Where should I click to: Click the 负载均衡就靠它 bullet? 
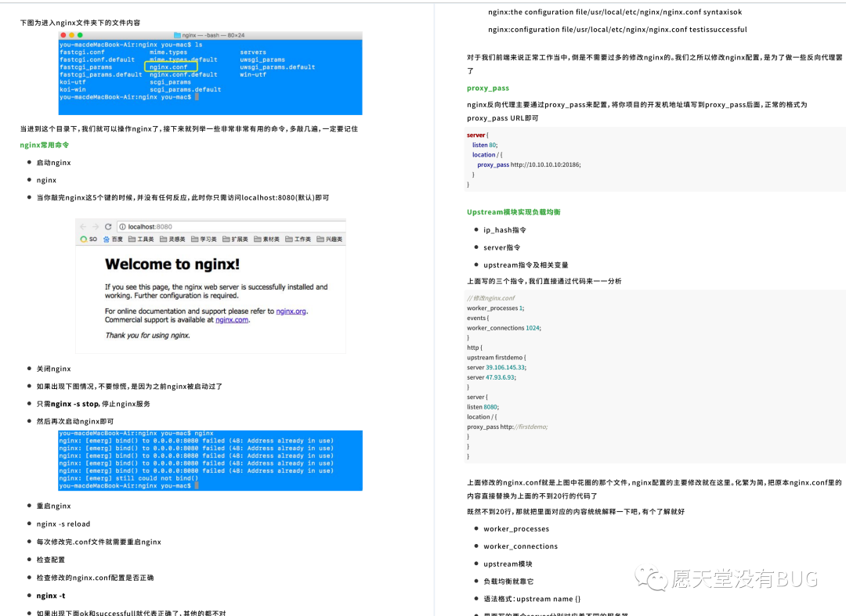click(x=508, y=582)
